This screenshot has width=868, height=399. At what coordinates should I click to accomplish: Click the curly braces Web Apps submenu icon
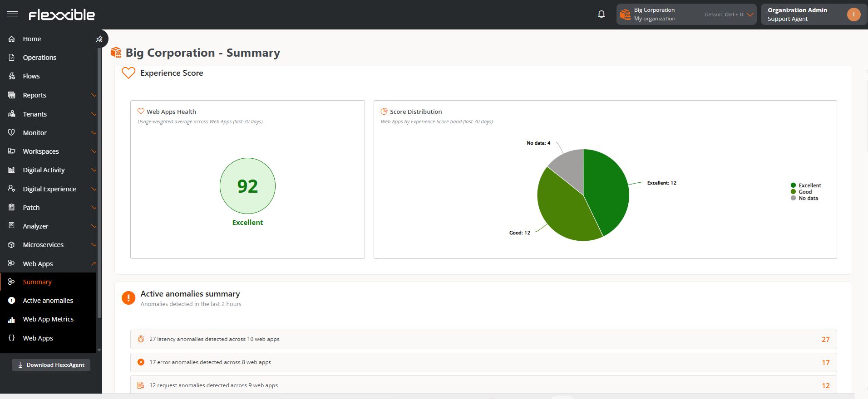point(12,338)
